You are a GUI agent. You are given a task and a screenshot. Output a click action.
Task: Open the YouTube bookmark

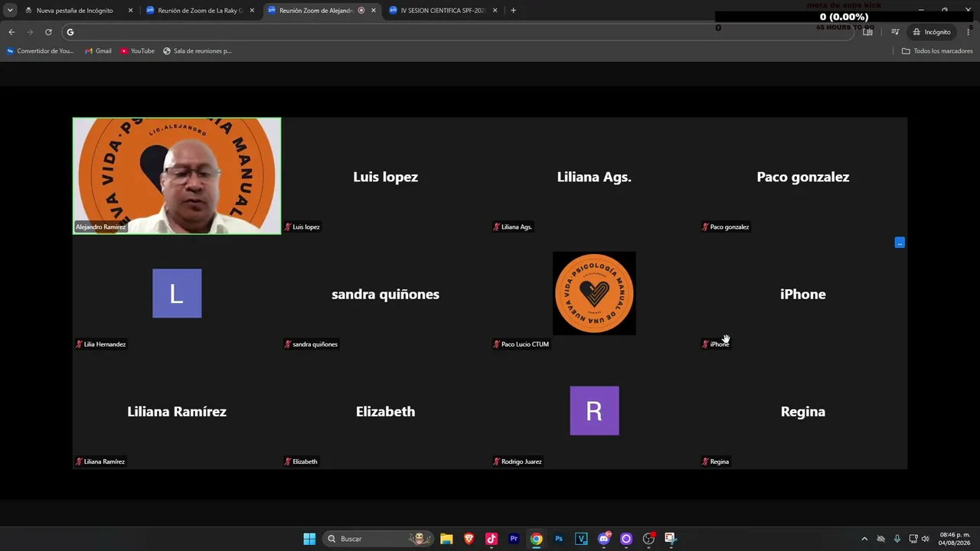(138, 51)
